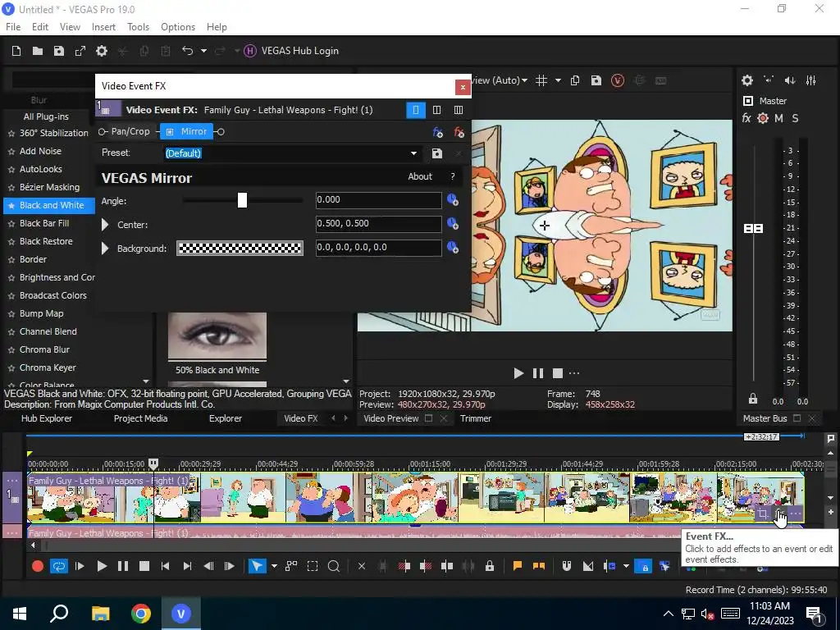Screen dimensions: 840x630
Task: Open Master FX in Master Bus
Action: coord(746,118)
